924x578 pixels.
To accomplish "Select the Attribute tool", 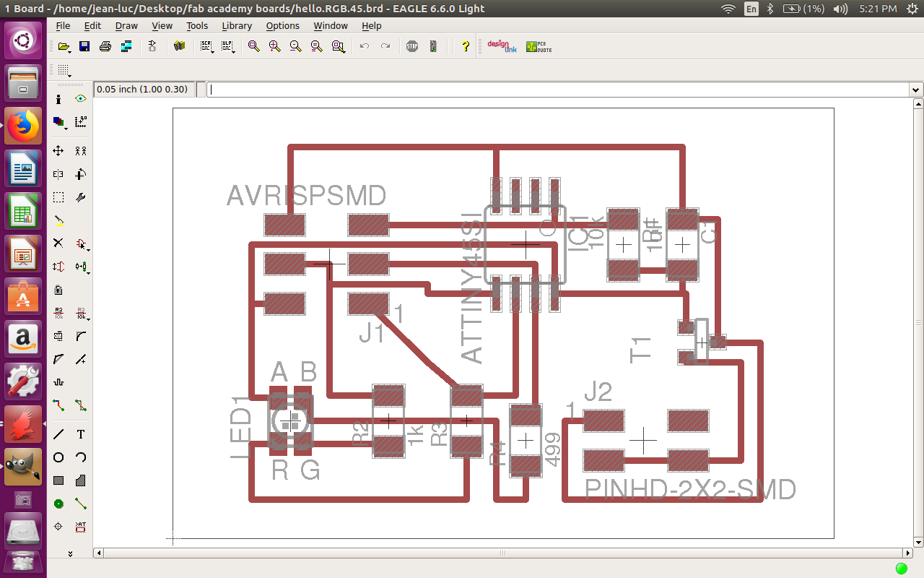I will pos(81,527).
